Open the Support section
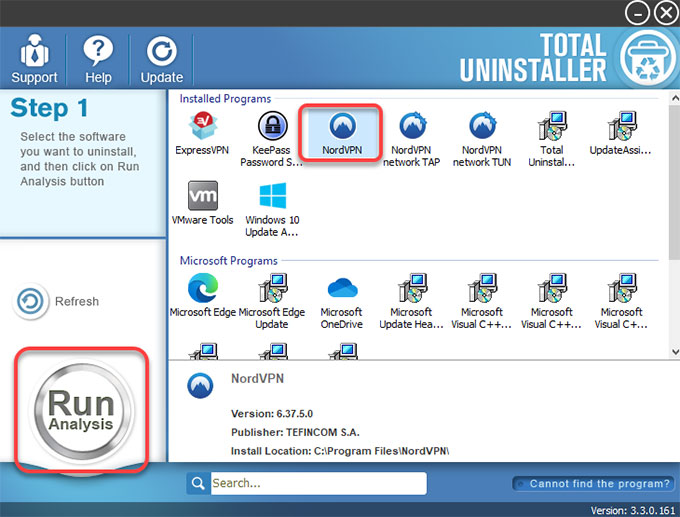Screen dimensions: 680x517 (34, 59)
